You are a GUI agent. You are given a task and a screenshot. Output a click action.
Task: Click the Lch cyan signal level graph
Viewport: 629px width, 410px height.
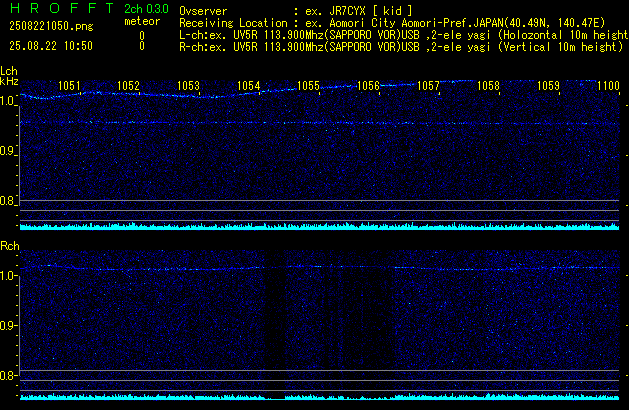tap(319, 226)
